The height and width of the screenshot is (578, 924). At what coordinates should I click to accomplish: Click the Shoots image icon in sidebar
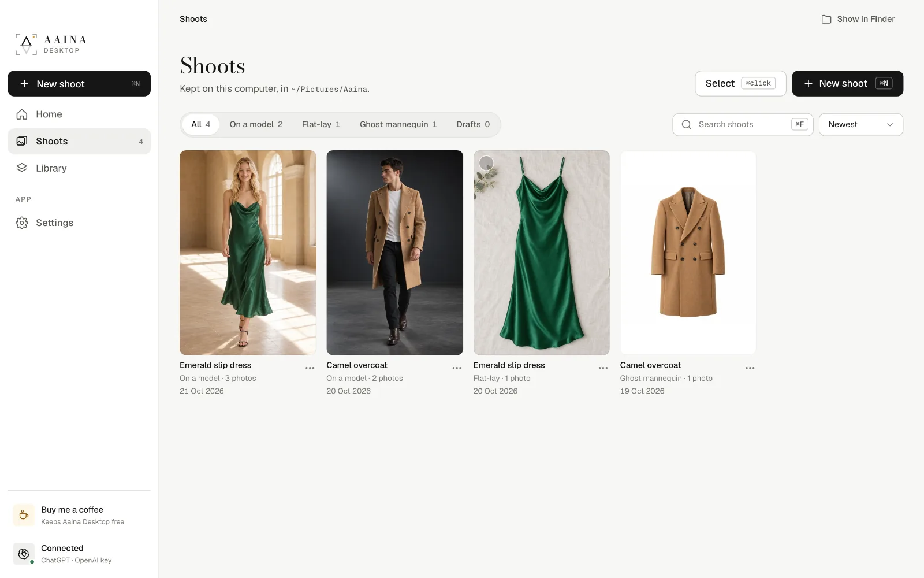(22, 141)
